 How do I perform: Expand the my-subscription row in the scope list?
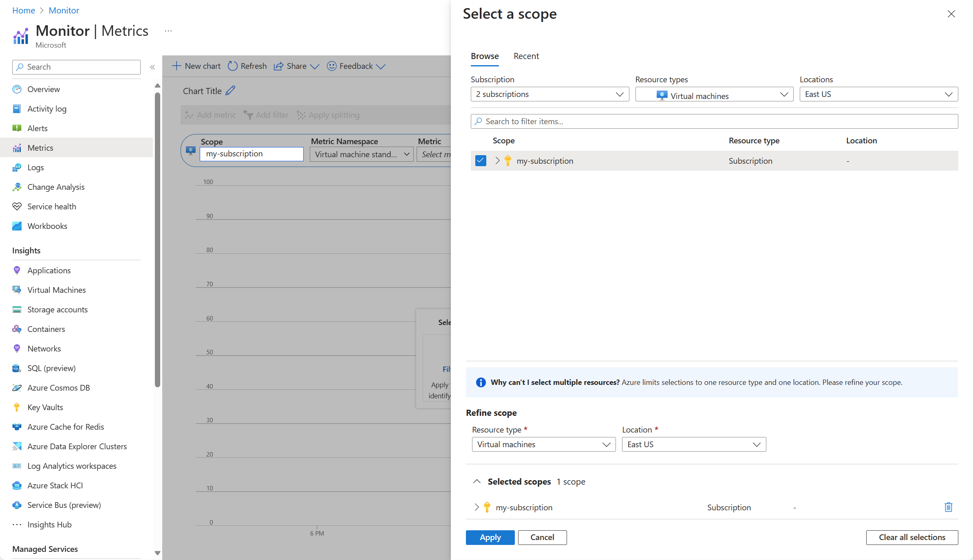(x=497, y=160)
